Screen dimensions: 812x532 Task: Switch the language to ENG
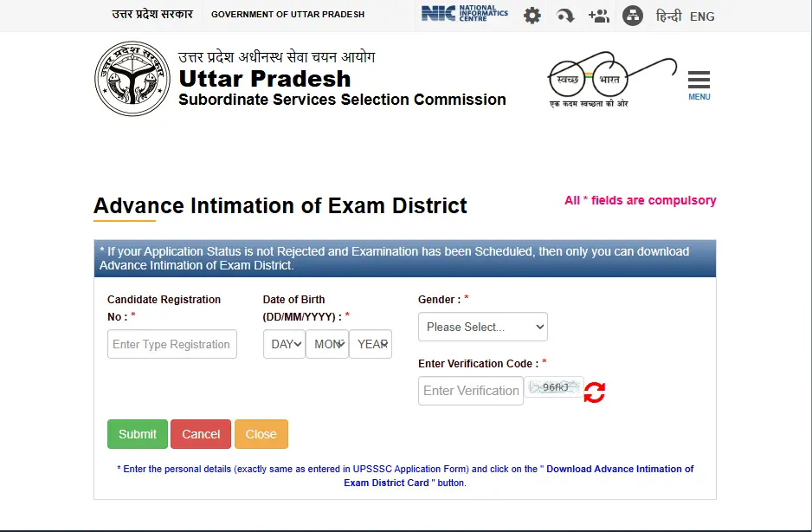pyautogui.click(x=702, y=16)
